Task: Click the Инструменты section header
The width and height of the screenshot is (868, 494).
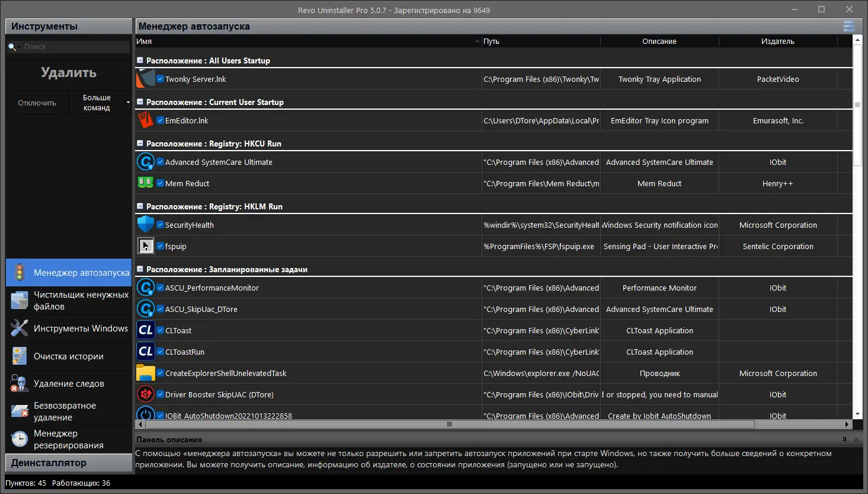Action: click(69, 26)
